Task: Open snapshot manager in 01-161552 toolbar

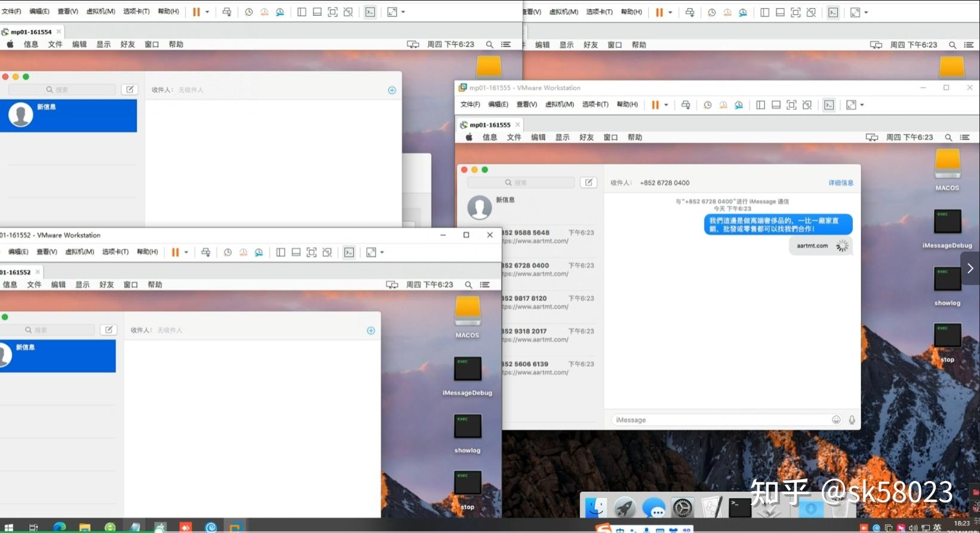Action: (x=259, y=252)
